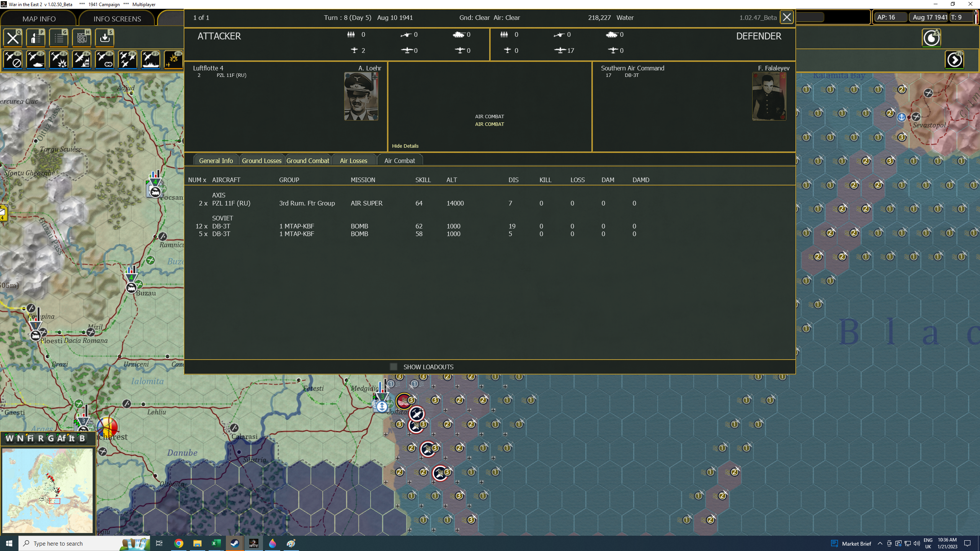Toggle the N map overlay button

click(x=20, y=439)
